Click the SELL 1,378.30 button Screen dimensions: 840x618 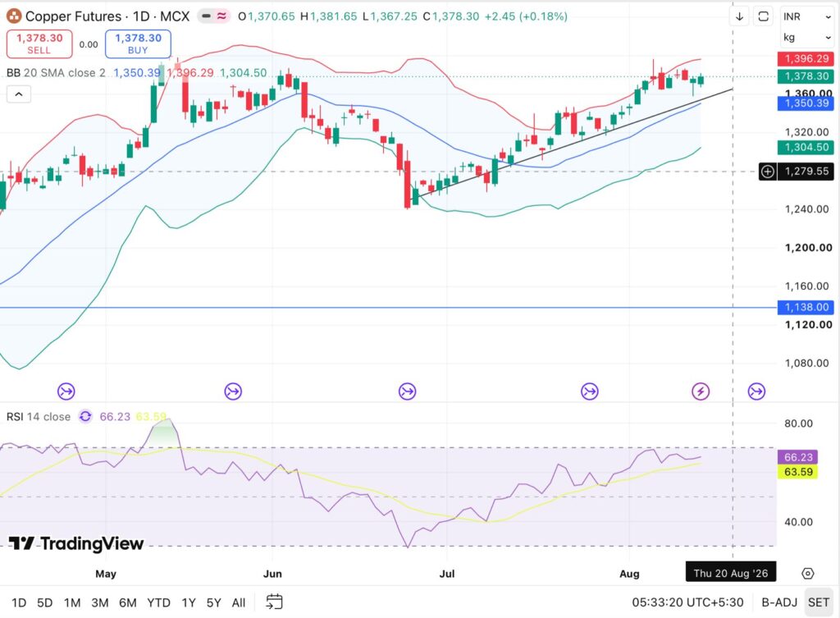pos(39,44)
